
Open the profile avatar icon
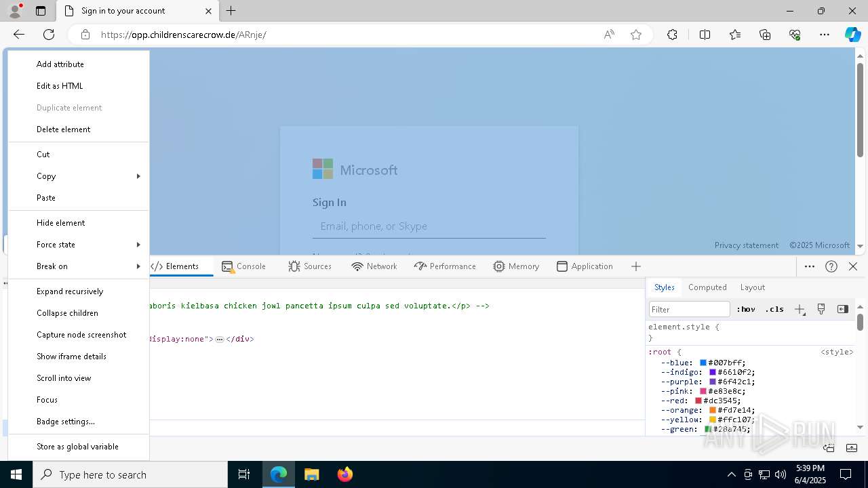coord(15,11)
